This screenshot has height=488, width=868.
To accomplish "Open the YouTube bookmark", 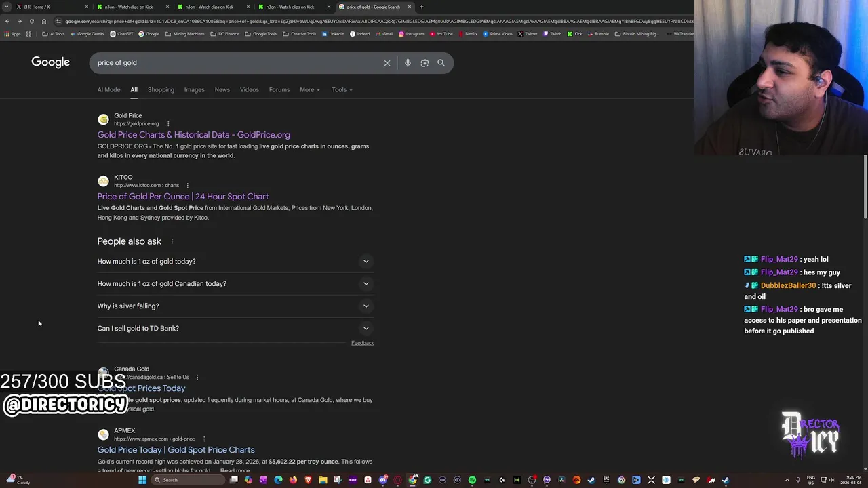I will tap(441, 34).
